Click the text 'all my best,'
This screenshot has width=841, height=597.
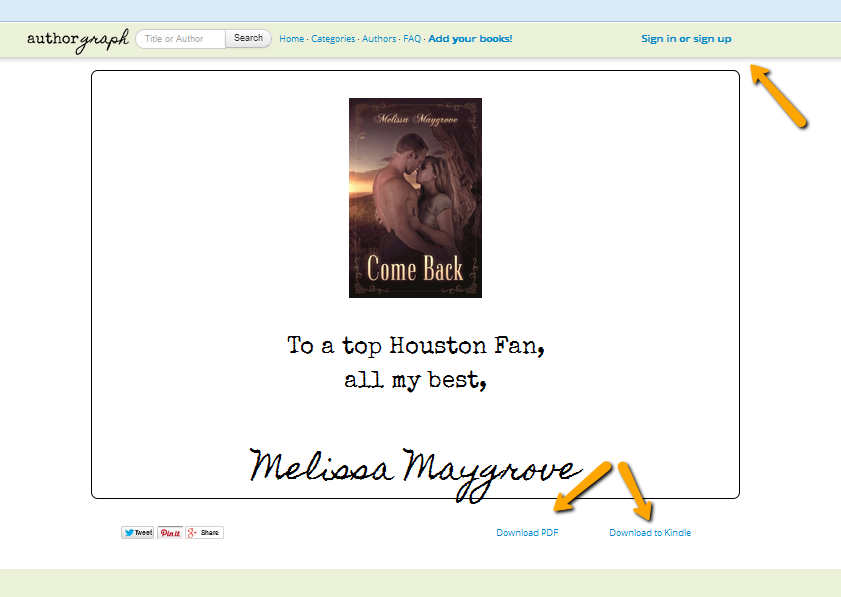pyautogui.click(x=415, y=380)
